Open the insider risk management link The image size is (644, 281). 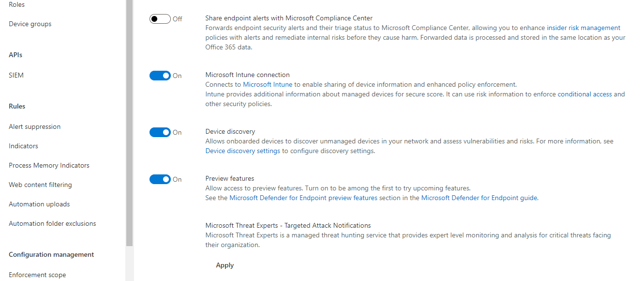point(583,28)
